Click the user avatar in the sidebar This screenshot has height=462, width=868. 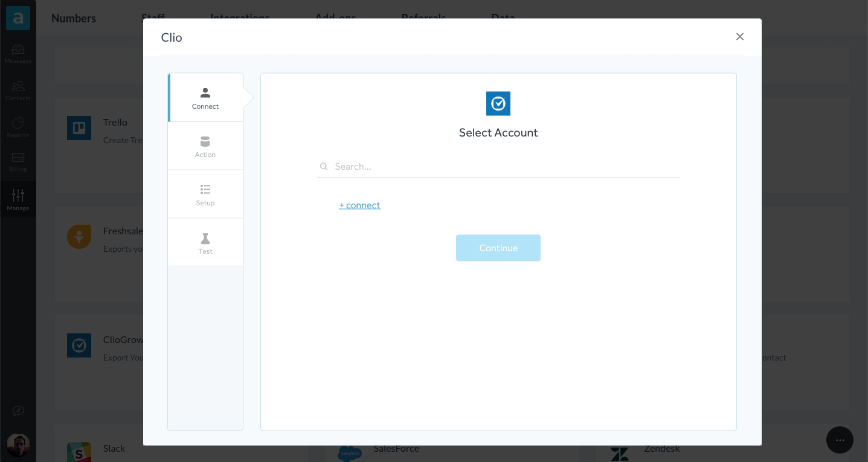click(18, 445)
